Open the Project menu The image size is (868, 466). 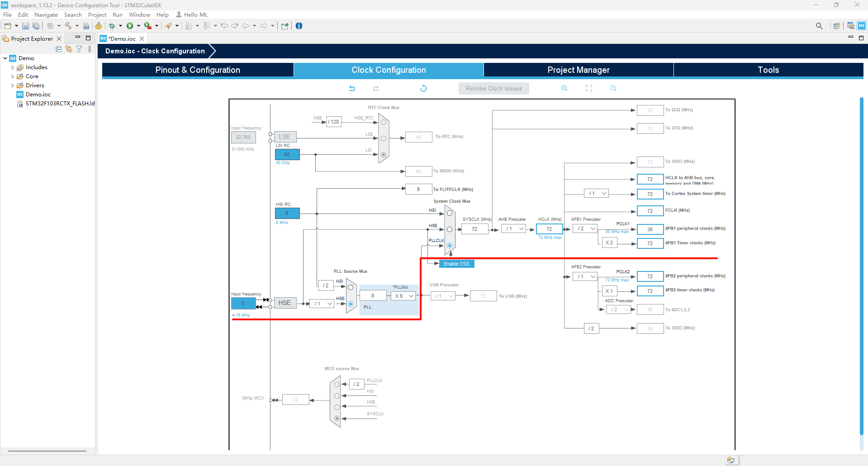[x=97, y=15]
